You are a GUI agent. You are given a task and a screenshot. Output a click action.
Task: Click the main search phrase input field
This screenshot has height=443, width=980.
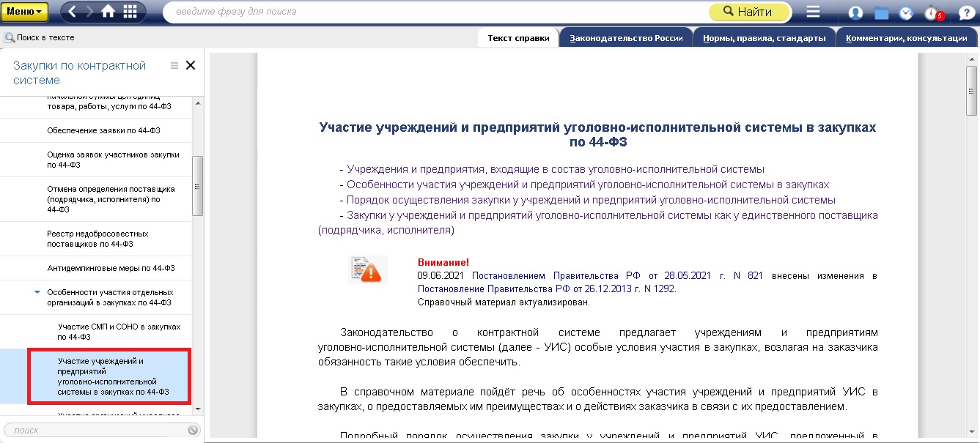(434, 12)
